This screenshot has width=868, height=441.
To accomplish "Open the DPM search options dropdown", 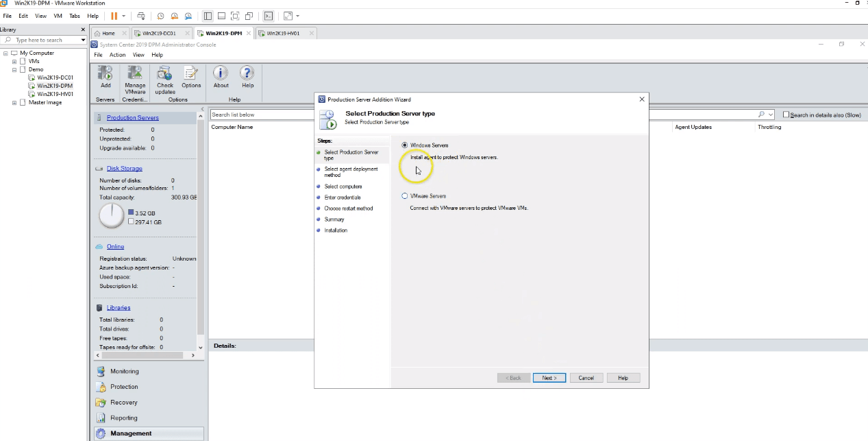I will tap(771, 115).
